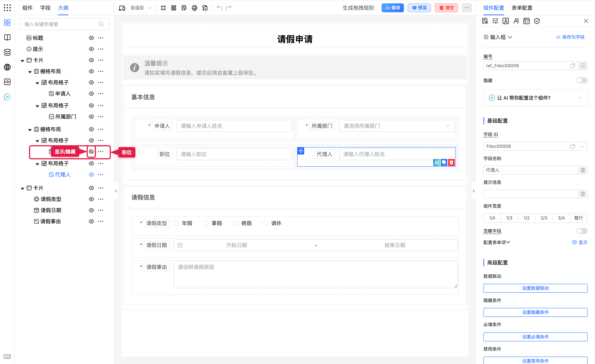This screenshot has width=595, height=364.
Task: Switch to the 组件 tab
Action: pyautogui.click(x=27, y=8)
